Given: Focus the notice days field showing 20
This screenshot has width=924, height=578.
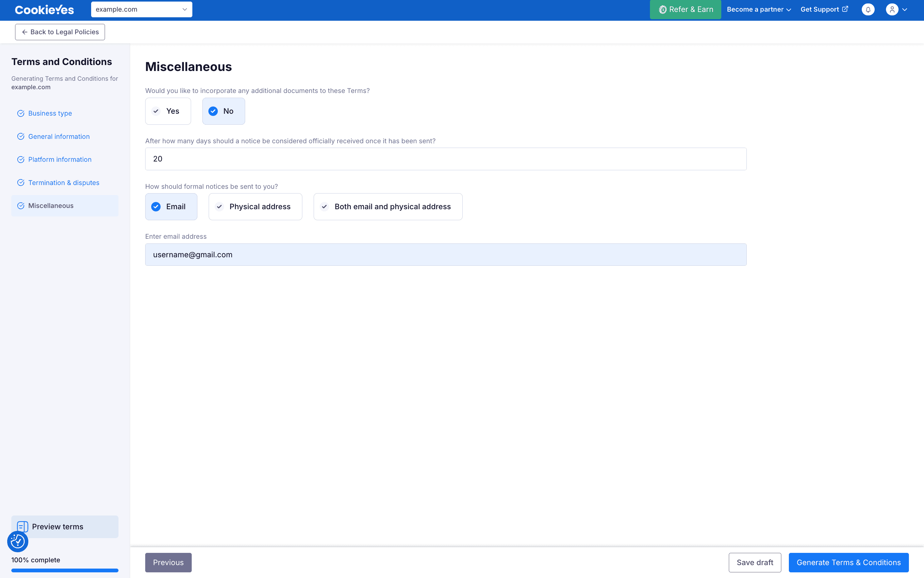Looking at the screenshot, I should [446, 159].
